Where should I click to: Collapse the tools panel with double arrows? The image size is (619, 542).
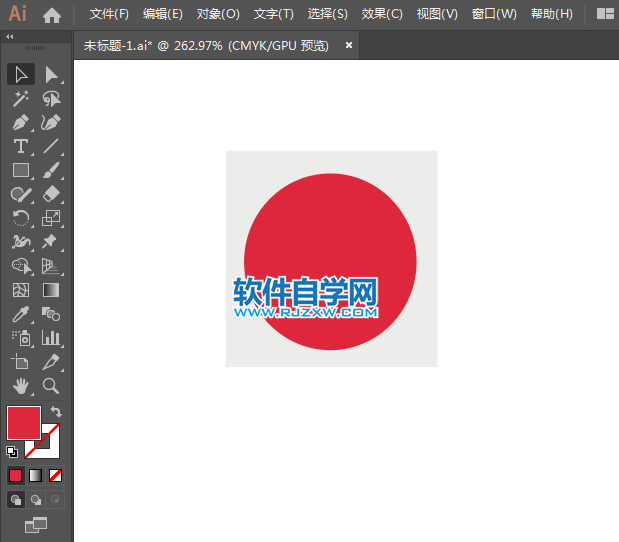click(10, 36)
